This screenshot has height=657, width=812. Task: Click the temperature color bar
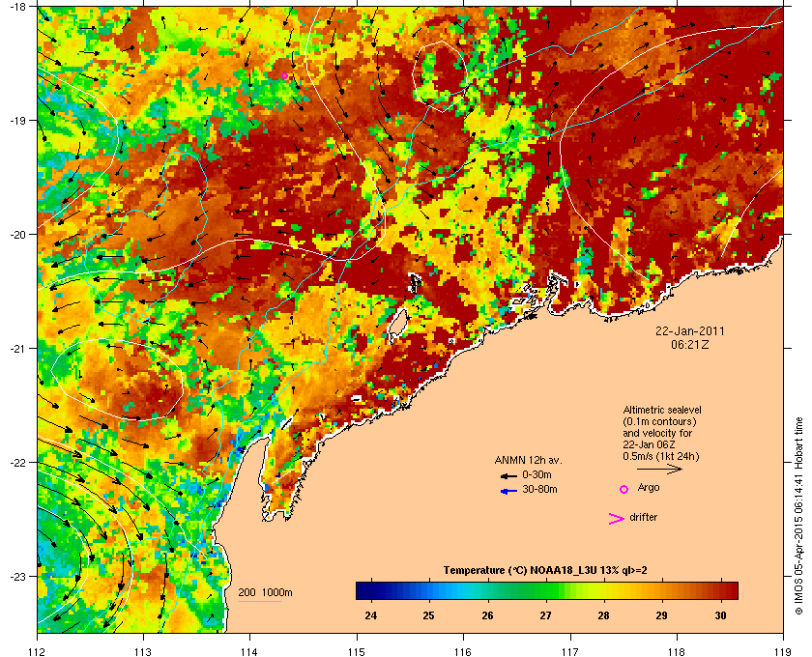coord(547,590)
